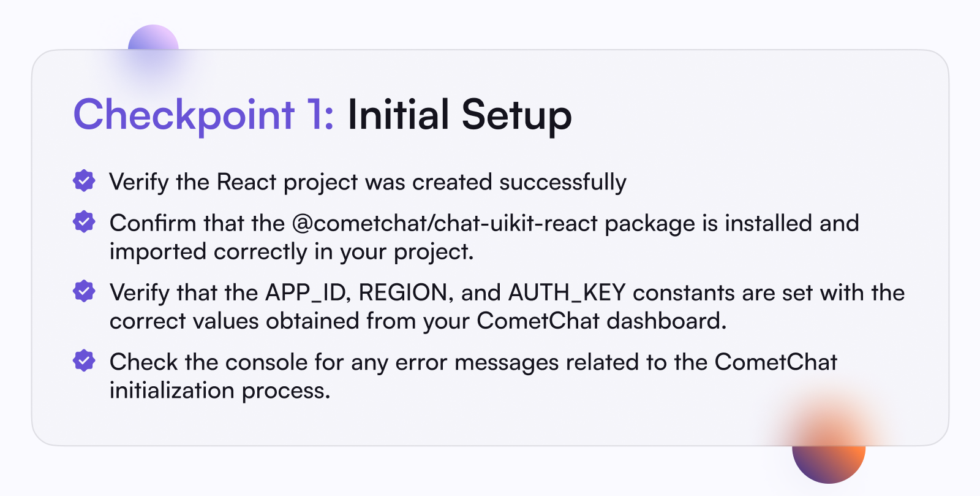This screenshot has height=496, width=980.
Task: Click 'imported correctly in your project' text
Action: coord(292,252)
